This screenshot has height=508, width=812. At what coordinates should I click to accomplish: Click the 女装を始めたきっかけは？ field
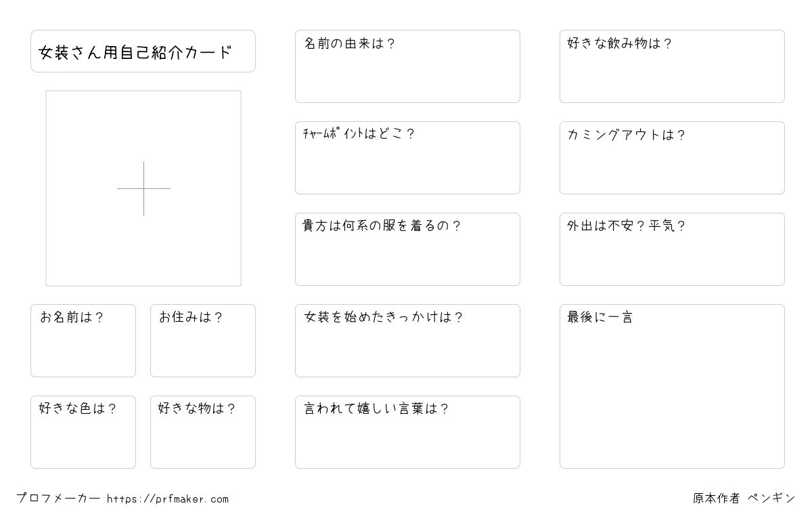[x=407, y=341]
